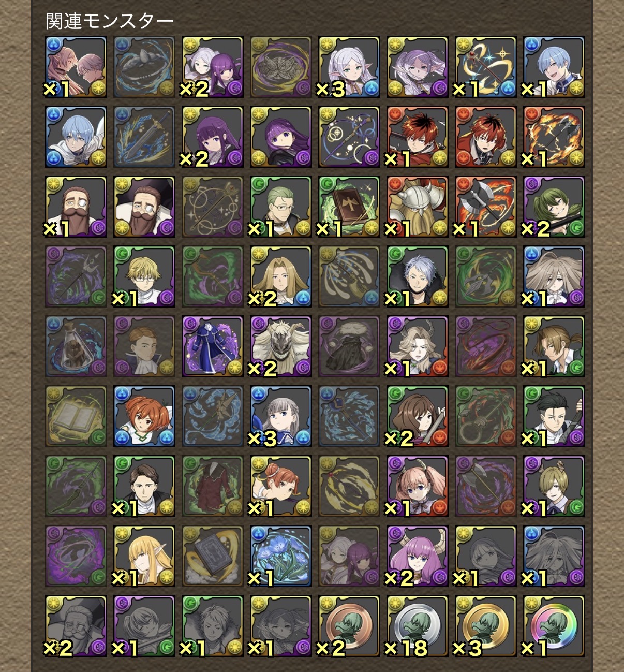Tap the monocle bearded man icon marked ×1
This screenshot has height=672, width=624.
(x=76, y=207)
